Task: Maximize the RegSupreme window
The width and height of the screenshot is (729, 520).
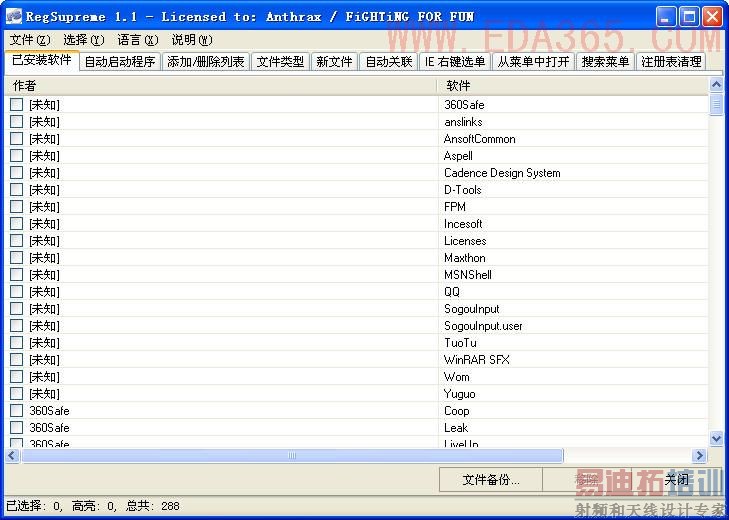Action: [689, 17]
